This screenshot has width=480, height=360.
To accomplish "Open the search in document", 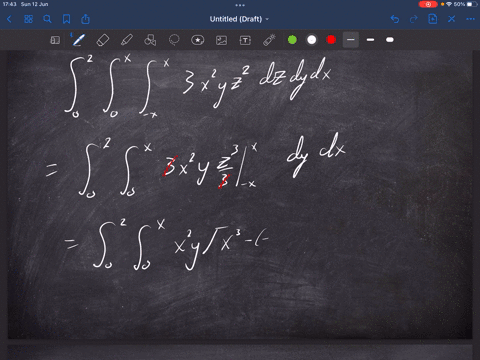I will click(47, 19).
